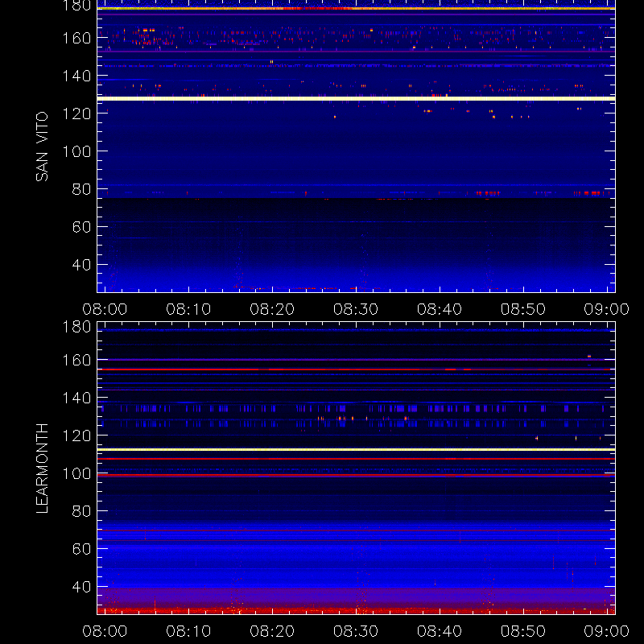The image size is (644, 644).
Task: Click the 08:30 time label under SAN VITO plot
Action: tap(356, 309)
